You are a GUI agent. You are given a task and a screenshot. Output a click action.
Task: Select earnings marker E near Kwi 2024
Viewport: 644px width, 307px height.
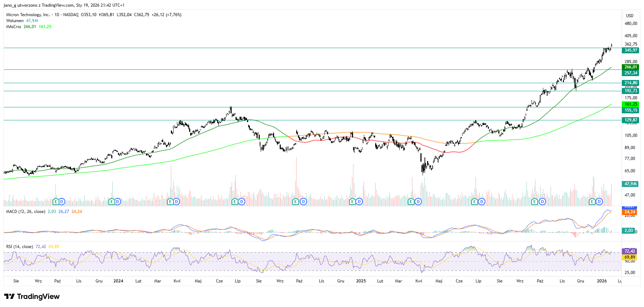(x=171, y=201)
